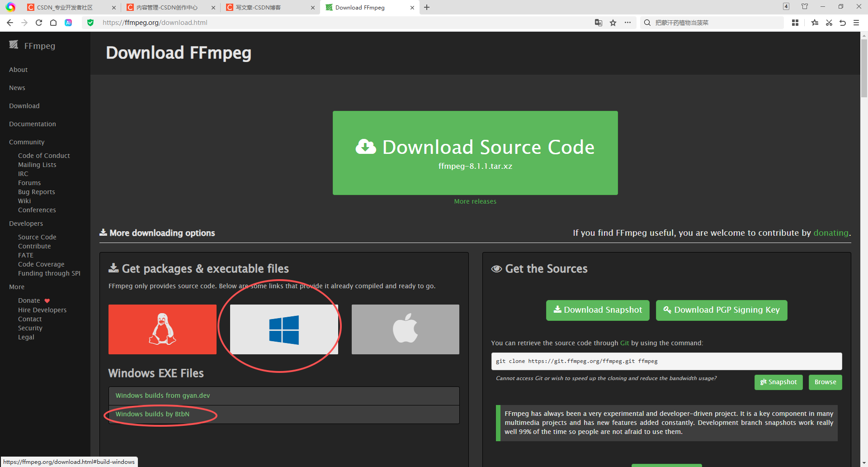Viewport: 868px width, 467px height.
Task: Click the green security shield icon
Action: [90, 23]
